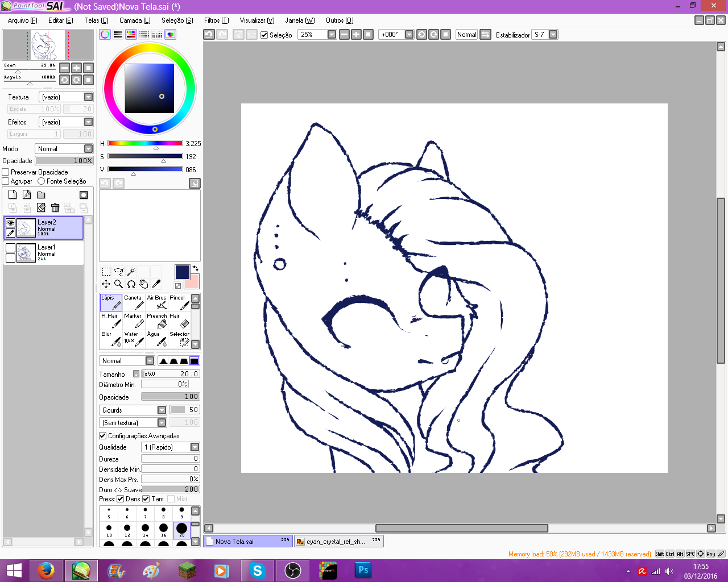Select the magic wand tool

pyautogui.click(x=131, y=272)
